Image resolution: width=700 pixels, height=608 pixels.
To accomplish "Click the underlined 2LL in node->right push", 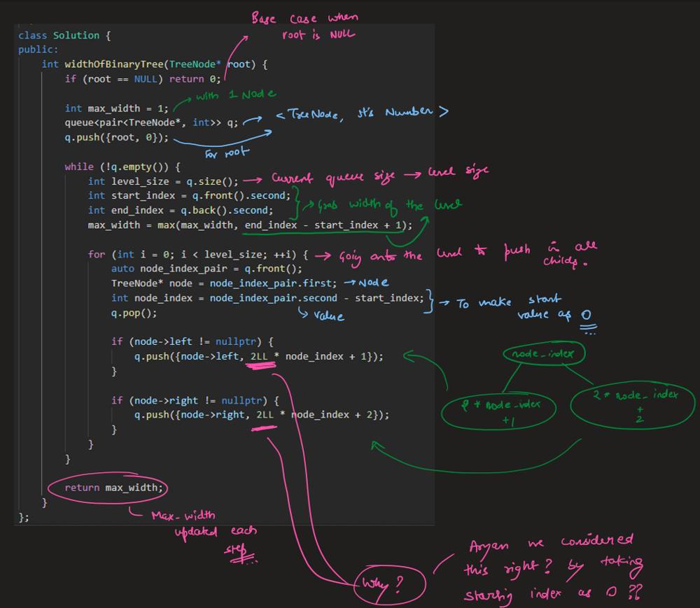I will coord(266,415).
